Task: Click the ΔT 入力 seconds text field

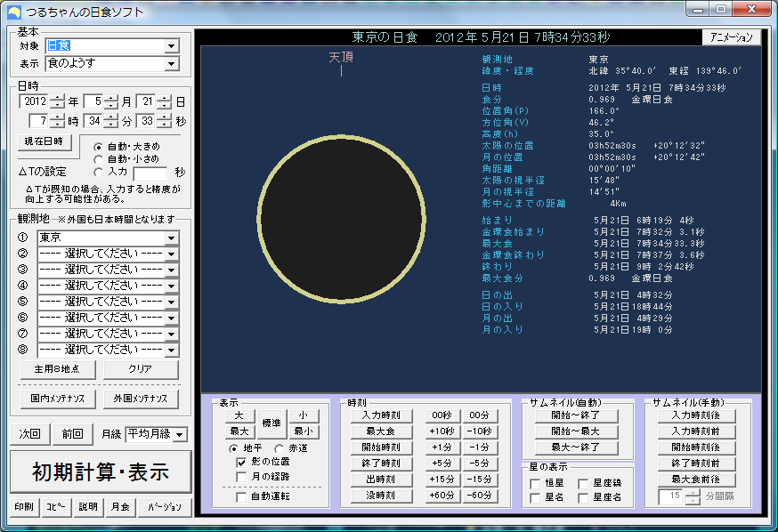Action: coord(150,172)
